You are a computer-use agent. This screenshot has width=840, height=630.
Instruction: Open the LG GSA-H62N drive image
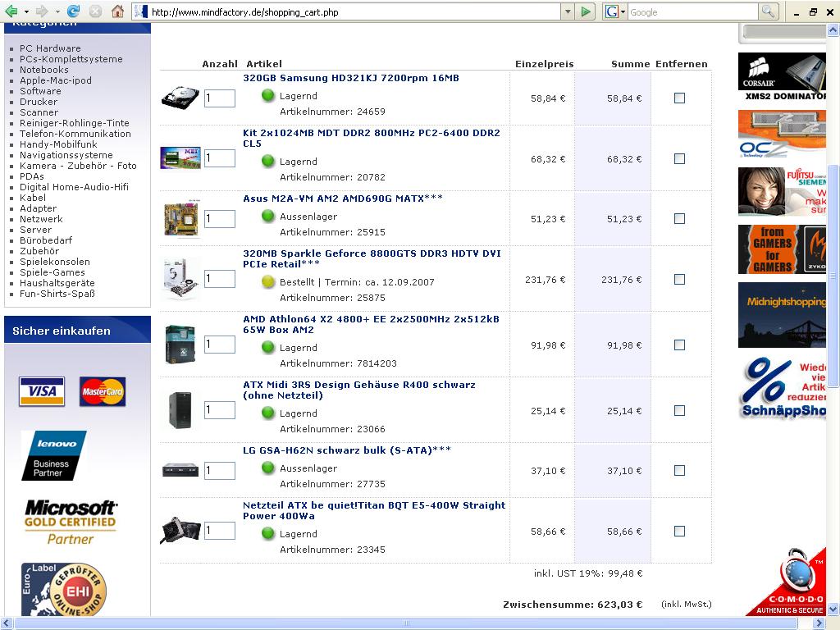(180, 470)
